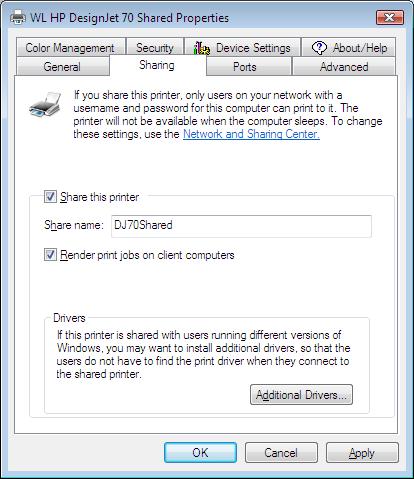The width and height of the screenshot is (414, 479).
Task: Confirm changes with the OK button
Action: (200, 453)
